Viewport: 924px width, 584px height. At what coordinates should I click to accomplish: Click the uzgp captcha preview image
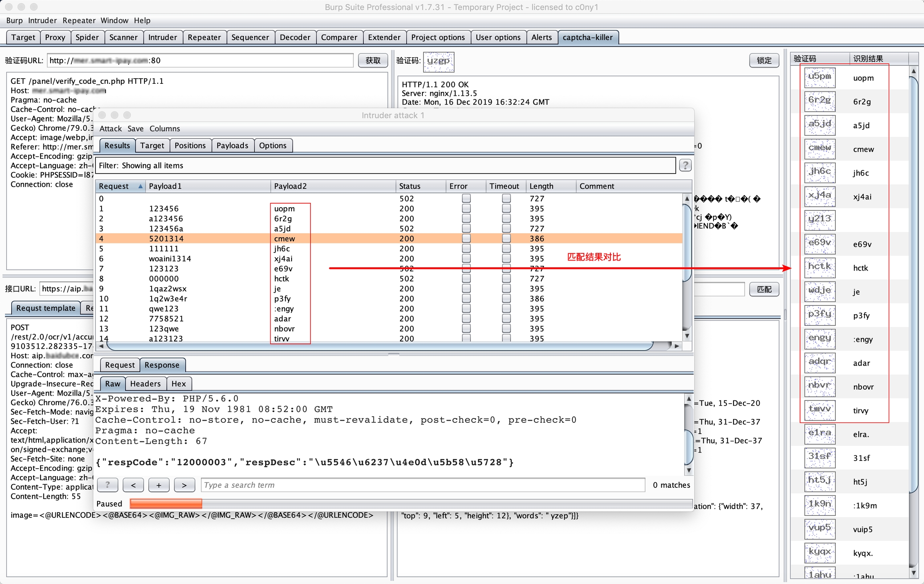(x=438, y=61)
